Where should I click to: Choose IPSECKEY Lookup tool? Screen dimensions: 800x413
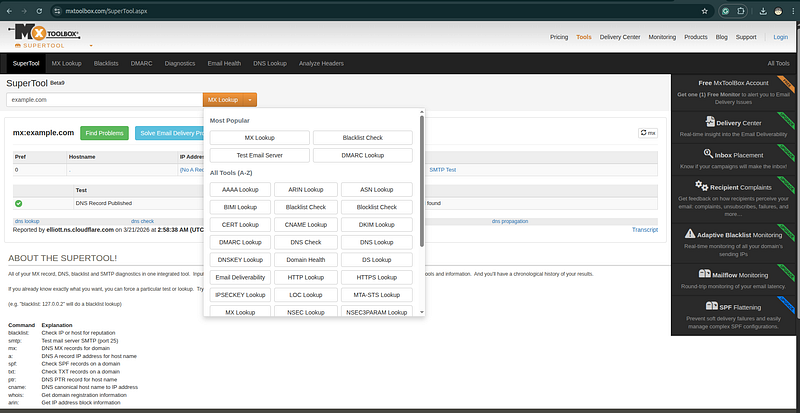click(x=240, y=295)
